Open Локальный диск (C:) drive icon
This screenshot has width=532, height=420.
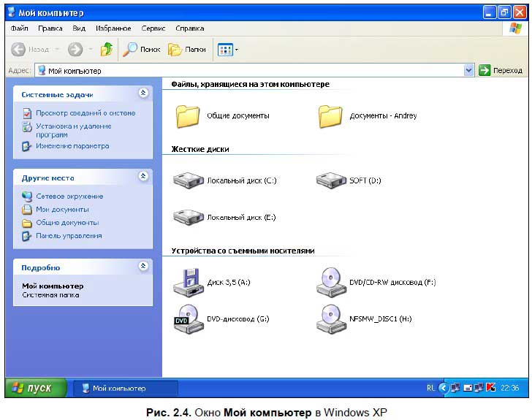[188, 180]
